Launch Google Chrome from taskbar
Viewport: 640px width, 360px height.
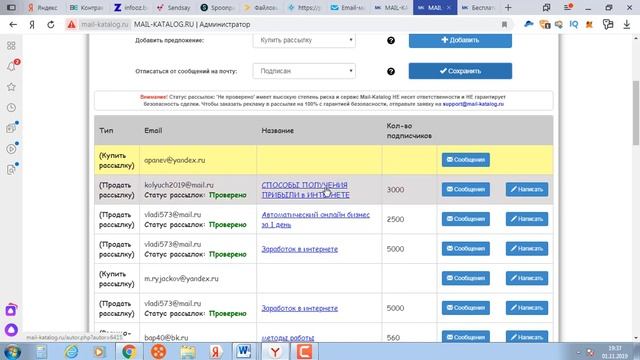(129, 351)
